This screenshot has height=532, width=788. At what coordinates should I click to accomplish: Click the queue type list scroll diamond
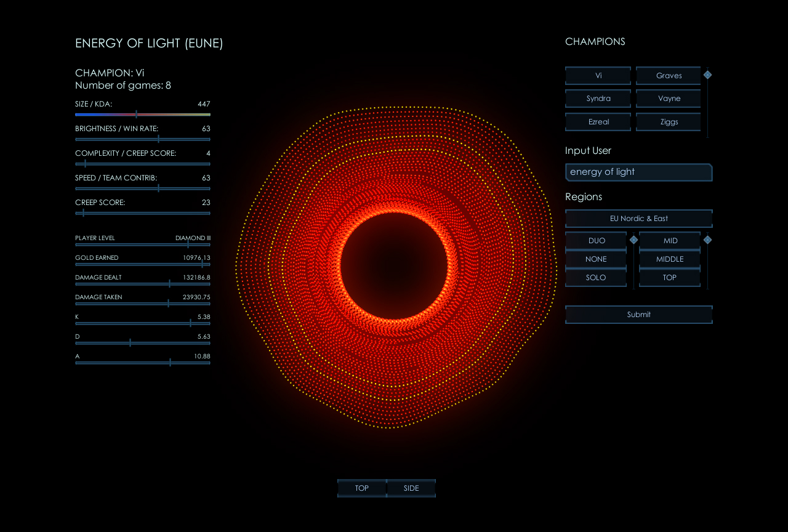(633, 240)
